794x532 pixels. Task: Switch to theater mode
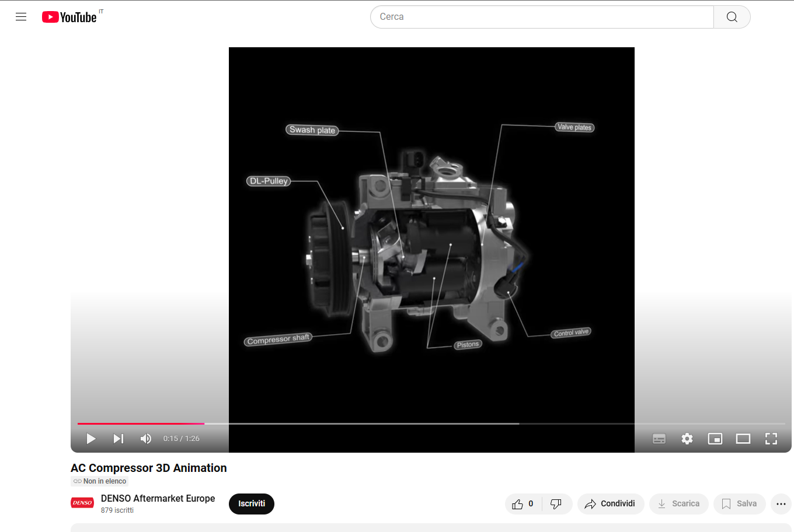coord(743,439)
